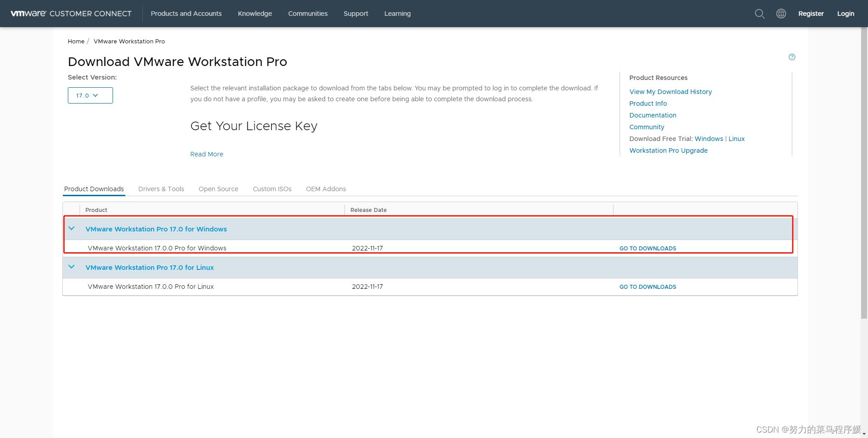The height and width of the screenshot is (438, 868).
Task: Click VMware Workstation Pro breadcrumb
Action: click(129, 41)
